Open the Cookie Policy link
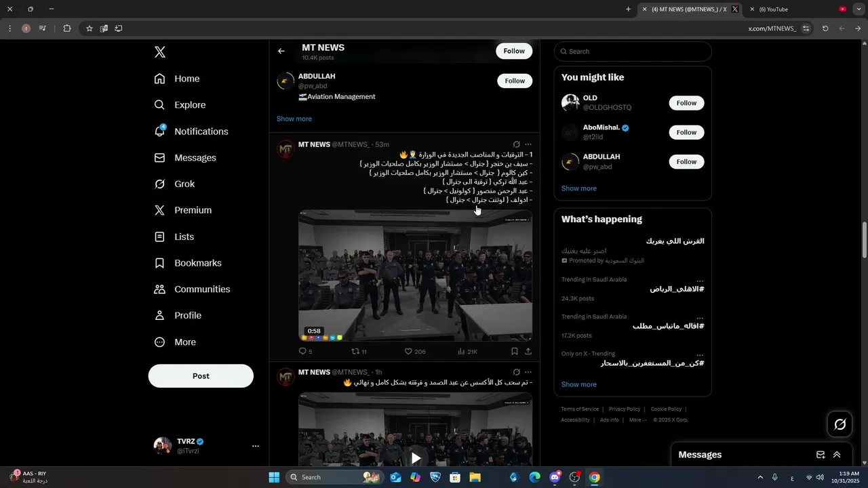This screenshot has width=868, height=488. tap(666, 409)
